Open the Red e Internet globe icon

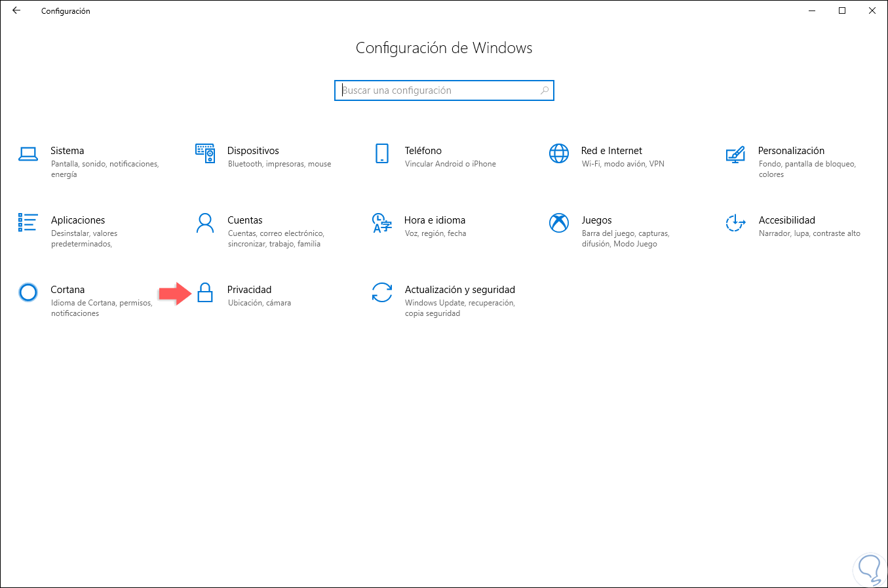tap(559, 153)
